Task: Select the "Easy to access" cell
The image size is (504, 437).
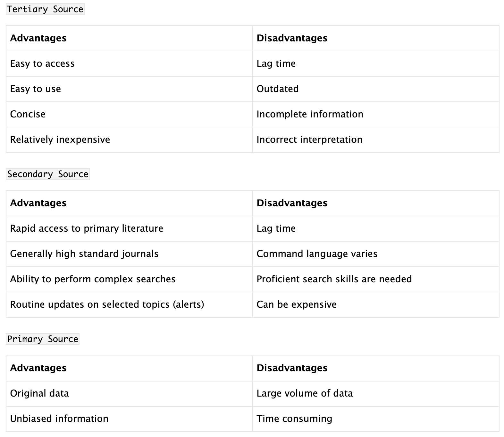Action: click(42, 64)
